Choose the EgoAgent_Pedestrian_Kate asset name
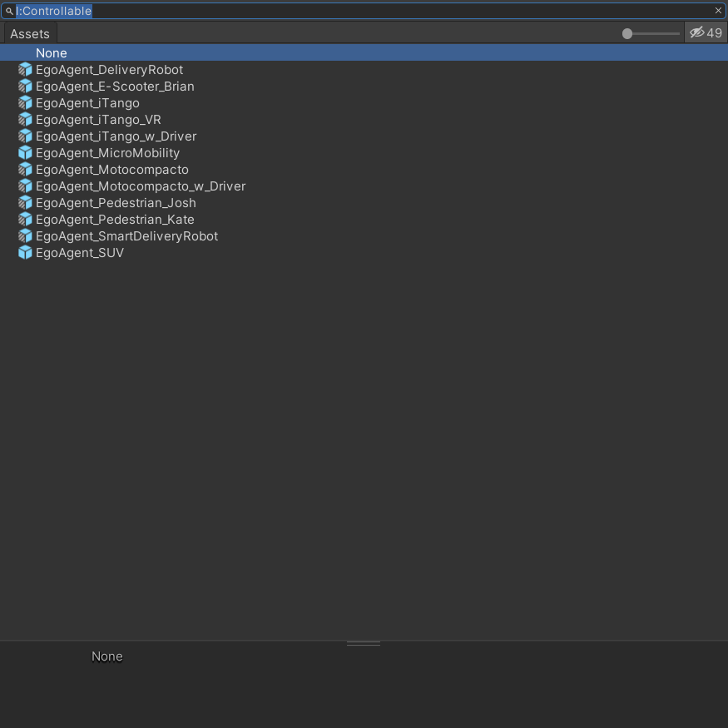The width and height of the screenshot is (728, 728). (x=115, y=220)
